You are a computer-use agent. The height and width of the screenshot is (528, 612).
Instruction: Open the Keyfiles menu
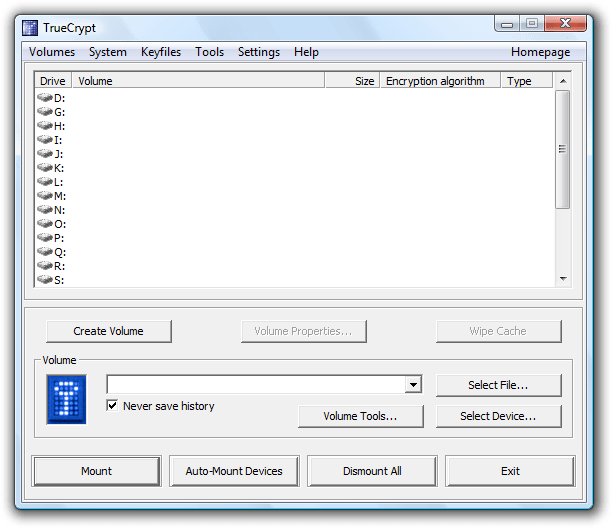point(161,52)
